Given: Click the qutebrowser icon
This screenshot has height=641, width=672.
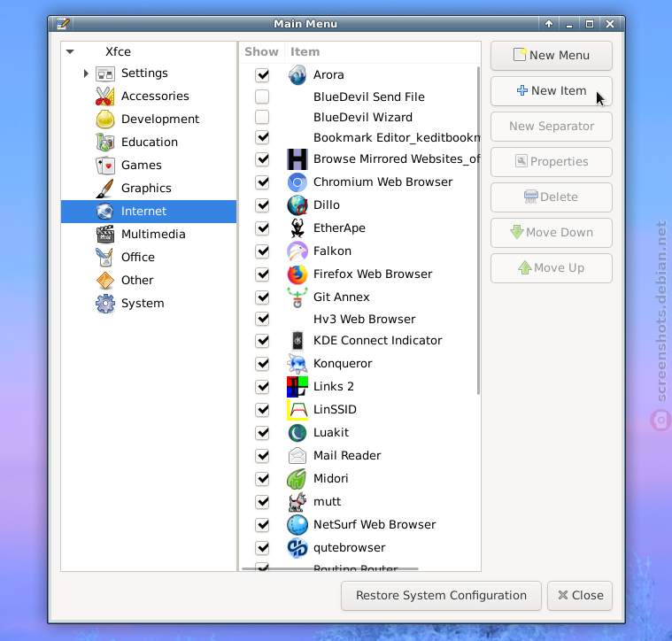Looking at the screenshot, I should click(297, 547).
